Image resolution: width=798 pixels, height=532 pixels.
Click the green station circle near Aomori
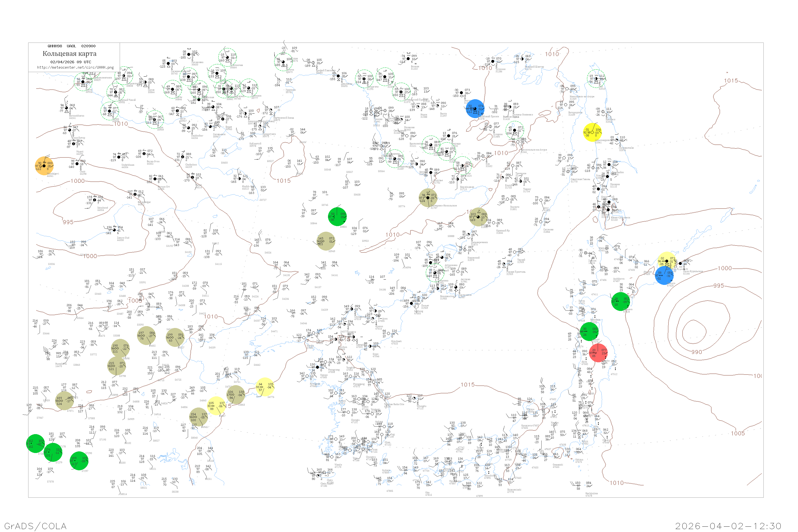(589, 331)
